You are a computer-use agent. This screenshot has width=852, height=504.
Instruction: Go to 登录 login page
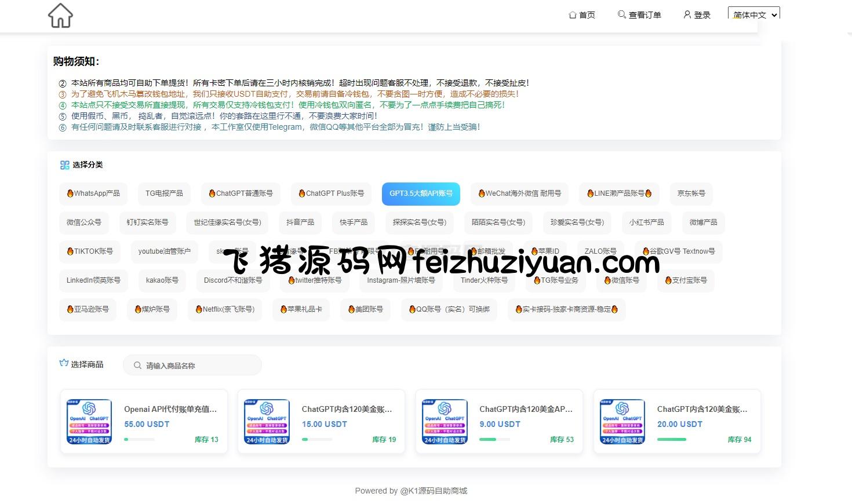pyautogui.click(x=697, y=15)
